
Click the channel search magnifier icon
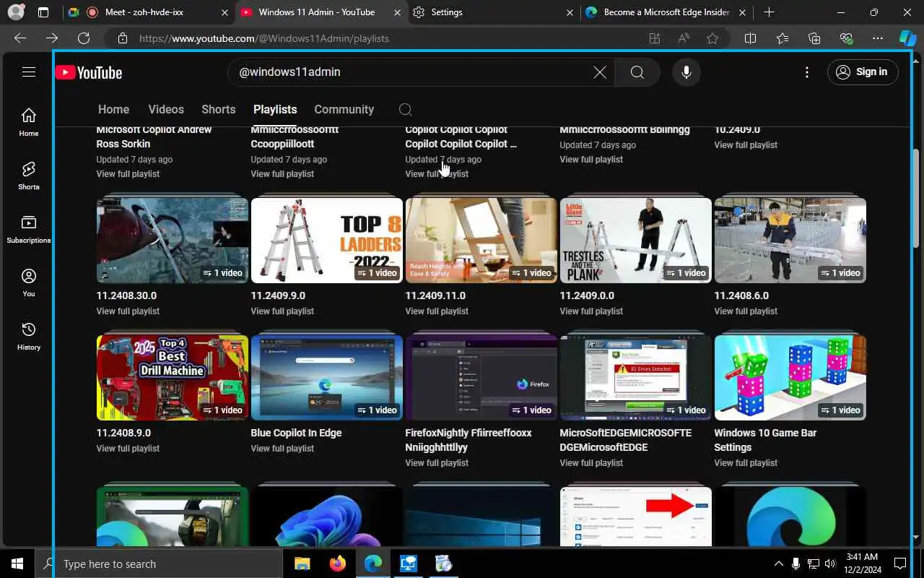point(406,110)
